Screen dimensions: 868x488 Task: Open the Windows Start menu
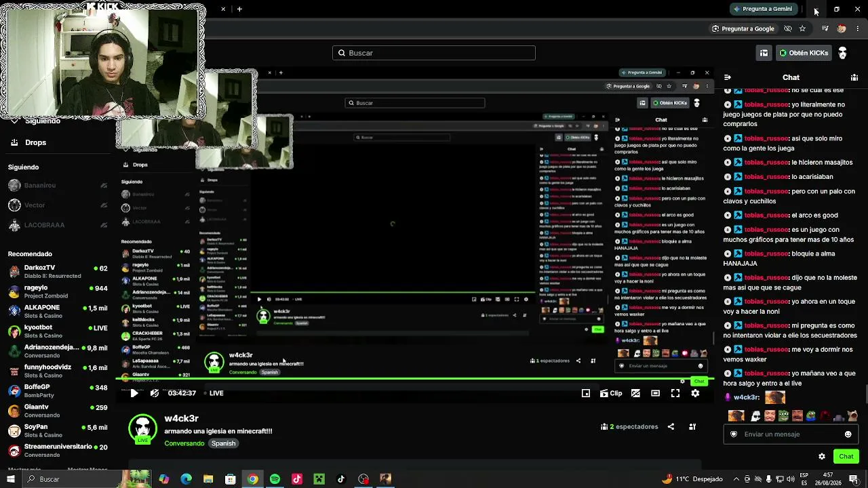pyautogui.click(x=10, y=479)
